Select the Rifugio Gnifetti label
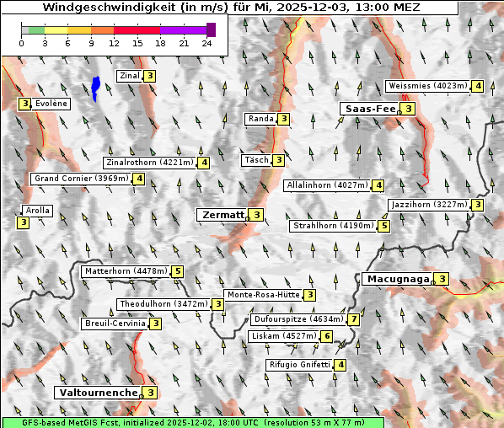 [x=299, y=365]
